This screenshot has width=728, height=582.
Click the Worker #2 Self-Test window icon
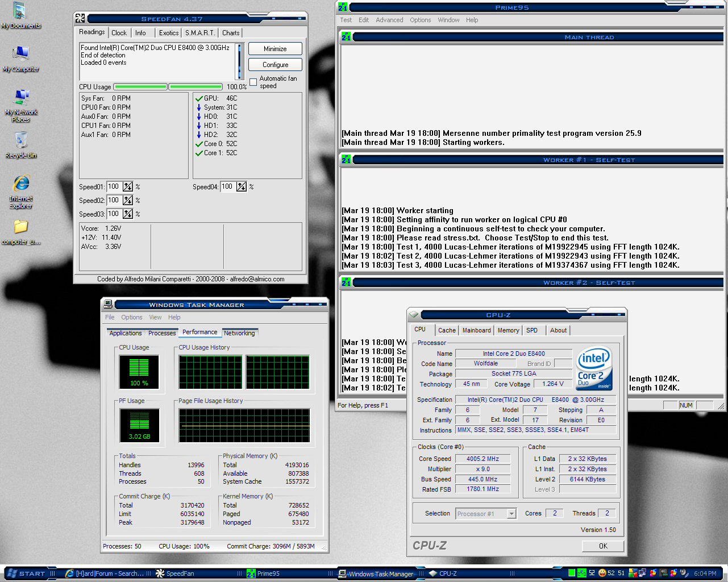[x=346, y=282]
